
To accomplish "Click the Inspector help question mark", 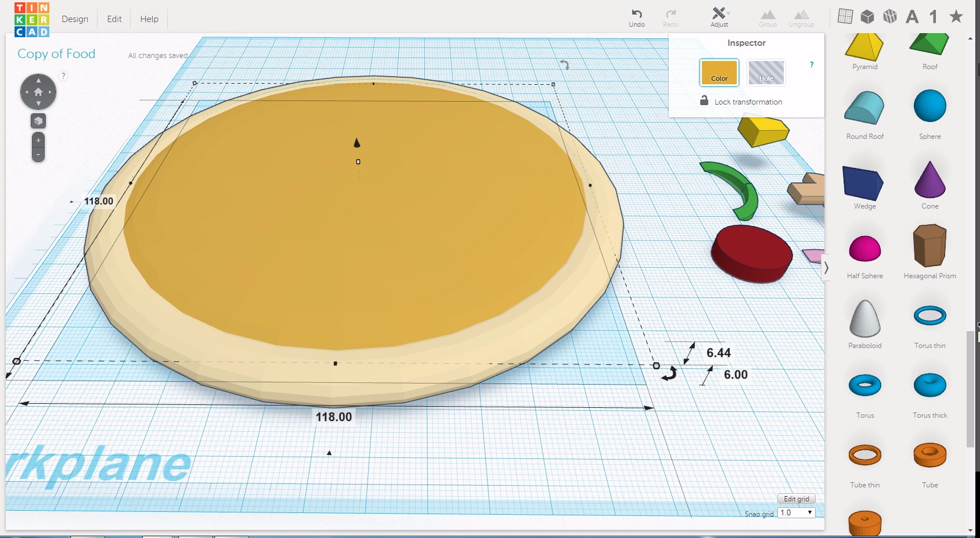I will click(812, 64).
